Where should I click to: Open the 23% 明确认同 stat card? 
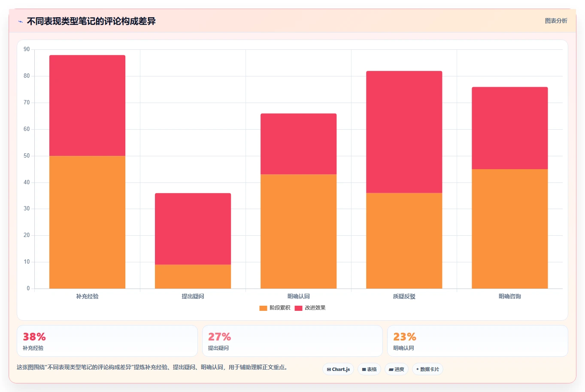click(x=477, y=341)
